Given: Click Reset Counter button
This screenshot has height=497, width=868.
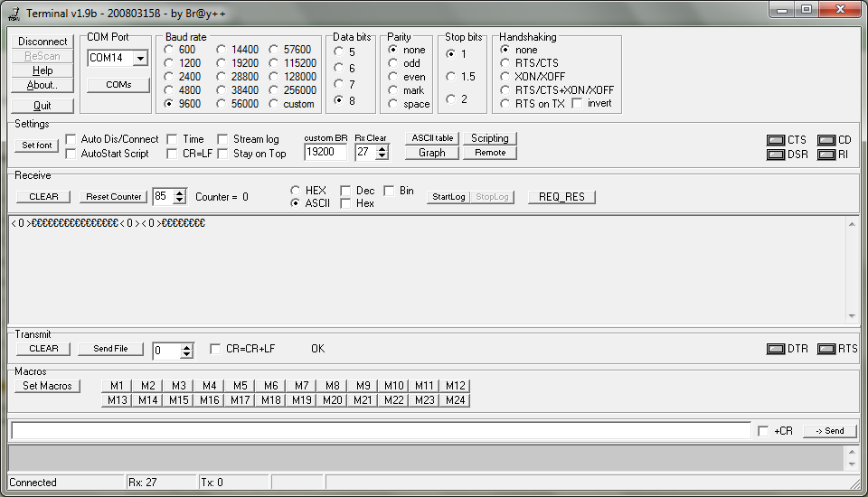Looking at the screenshot, I should click(114, 196).
